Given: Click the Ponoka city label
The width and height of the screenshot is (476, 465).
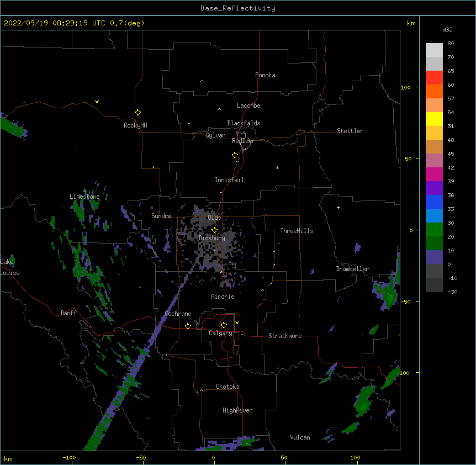Looking at the screenshot, I should [x=265, y=75].
